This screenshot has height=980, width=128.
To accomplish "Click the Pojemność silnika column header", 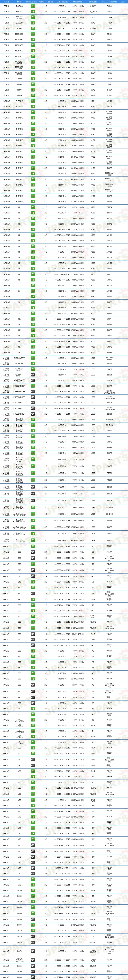I will pos(46,2).
